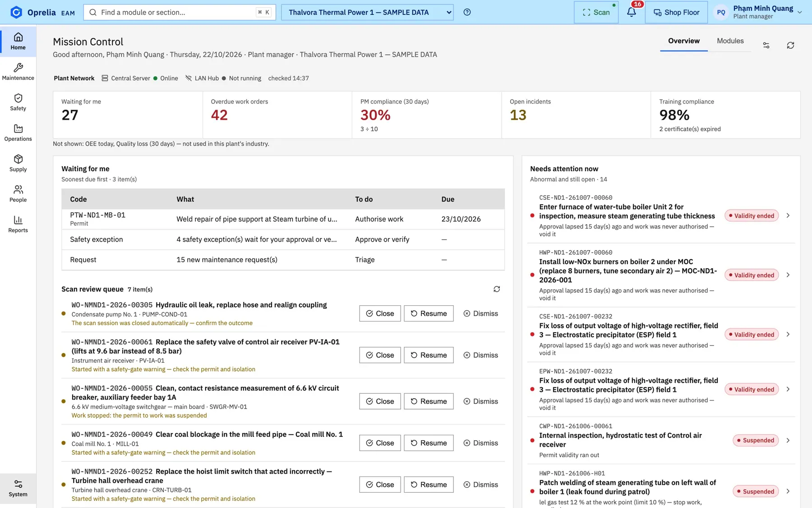Select the Overview tab
Screen dimensions: 812x508
pos(683,41)
